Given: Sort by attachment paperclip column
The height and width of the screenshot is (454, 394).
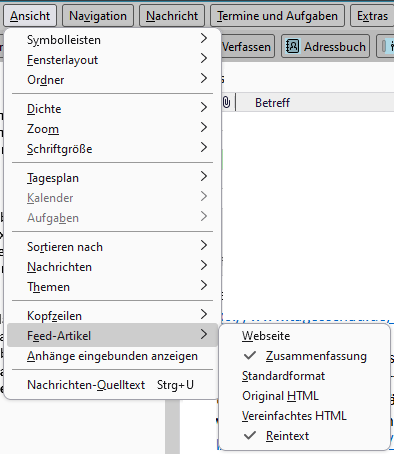Looking at the screenshot, I should tap(226, 102).
